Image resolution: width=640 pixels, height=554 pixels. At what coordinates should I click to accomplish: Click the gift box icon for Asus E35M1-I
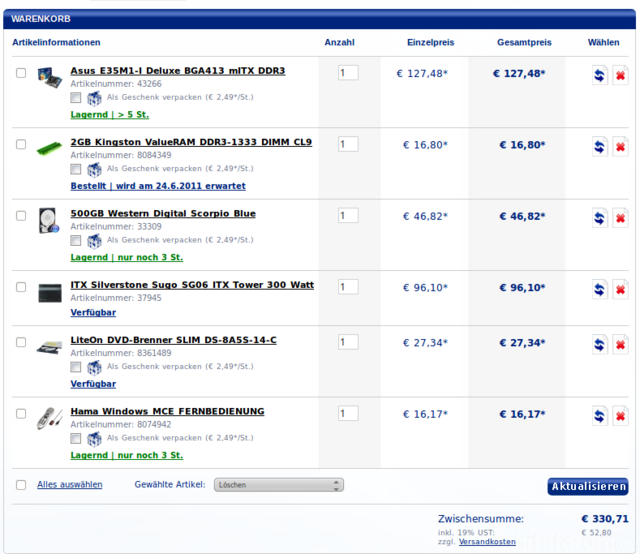(x=94, y=98)
